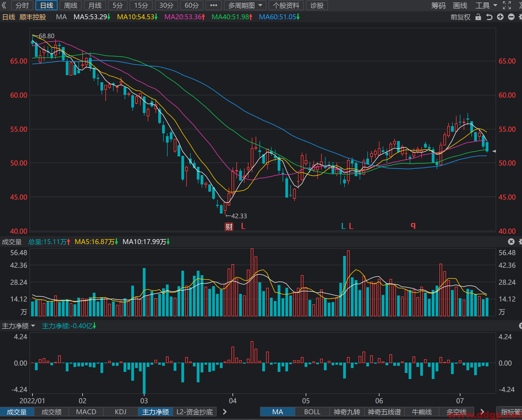The width and height of the screenshot is (522, 420).
Task: Open the 主力净额 indicator dropdown
Action: click(x=19, y=326)
